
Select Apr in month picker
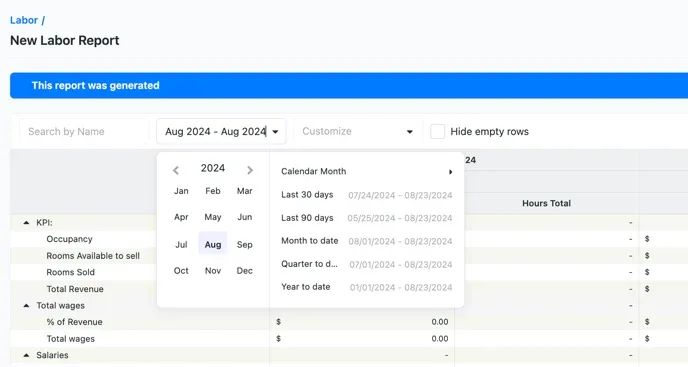click(x=181, y=217)
